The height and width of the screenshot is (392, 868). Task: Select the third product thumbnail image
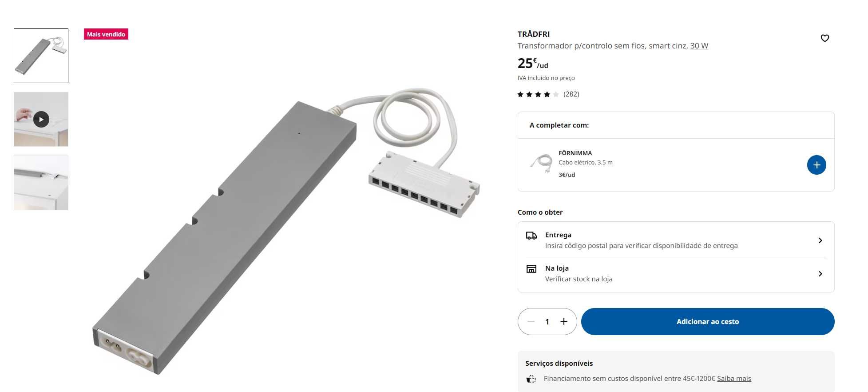point(41,183)
